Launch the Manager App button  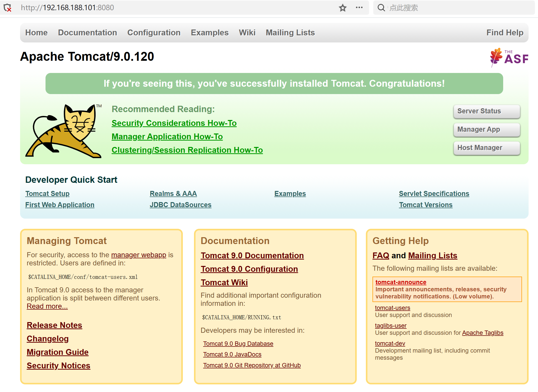pos(487,129)
